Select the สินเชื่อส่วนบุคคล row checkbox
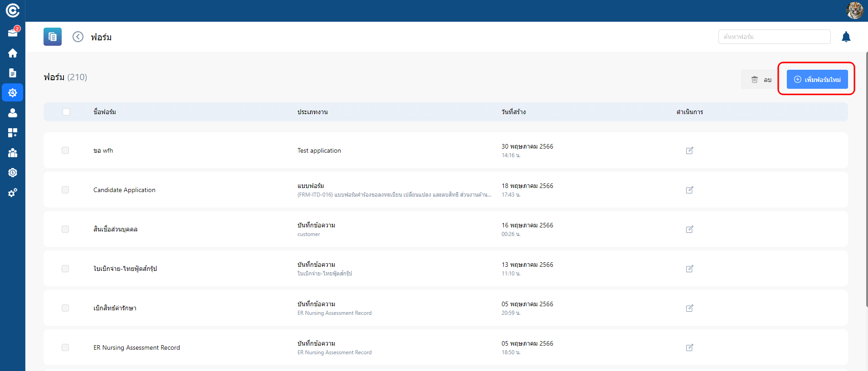Viewport: 868px width, 371px height. click(65, 229)
